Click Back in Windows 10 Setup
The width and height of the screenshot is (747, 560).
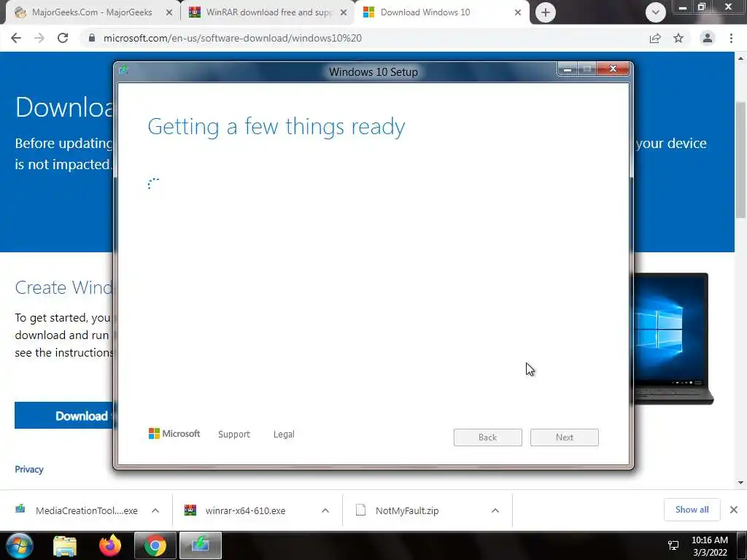(x=488, y=437)
